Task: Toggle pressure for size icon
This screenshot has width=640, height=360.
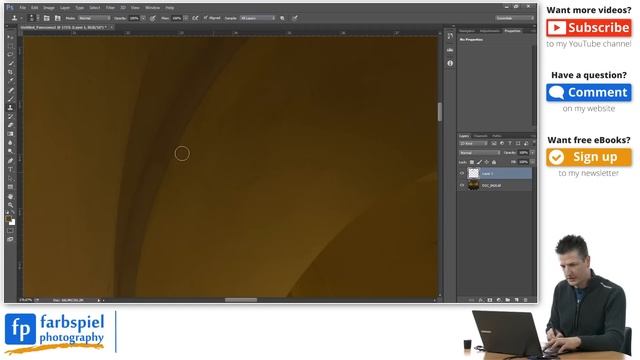Action: [295, 18]
